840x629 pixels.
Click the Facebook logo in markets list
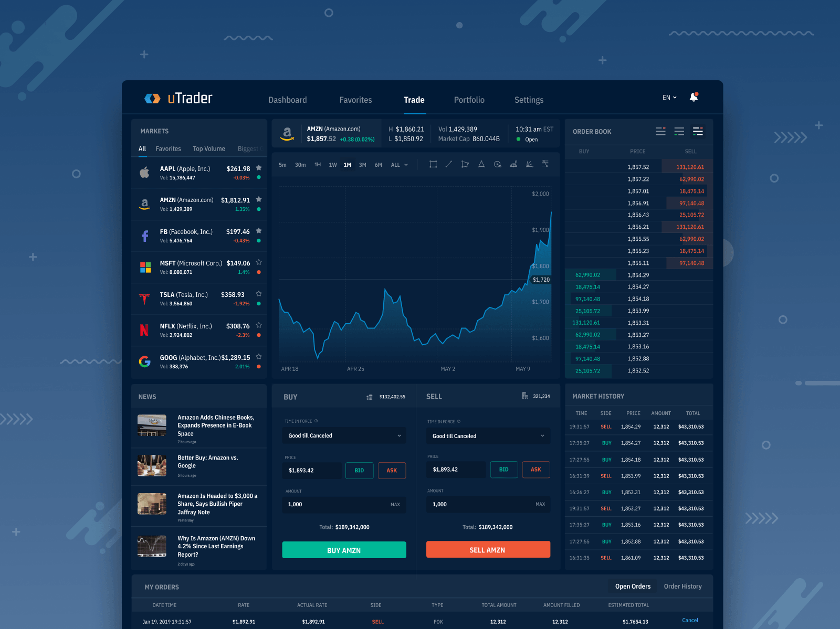point(145,236)
